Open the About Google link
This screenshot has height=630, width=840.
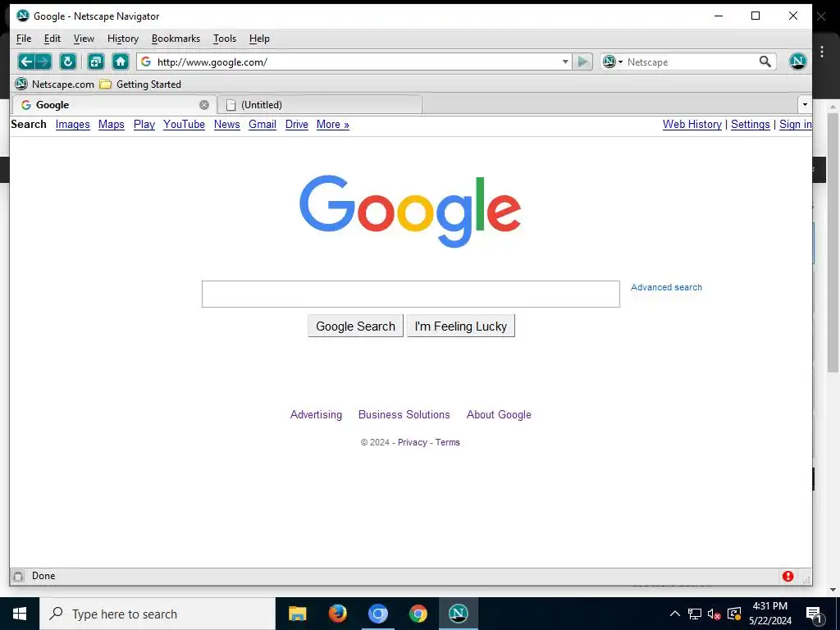[x=499, y=414]
